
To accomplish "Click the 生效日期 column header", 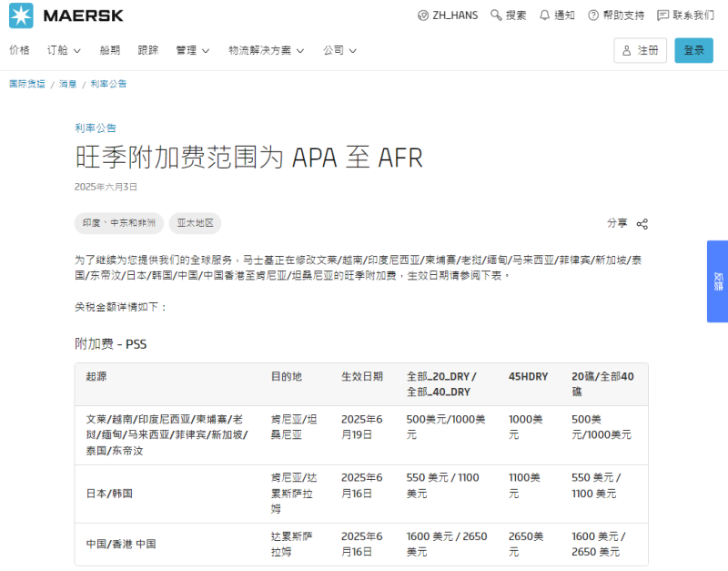I will click(362, 376).
